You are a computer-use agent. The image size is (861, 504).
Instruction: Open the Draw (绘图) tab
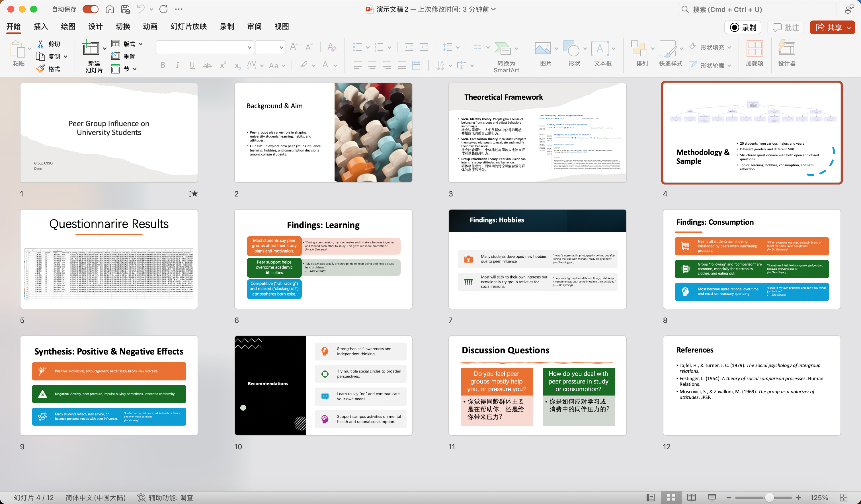click(68, 27)
